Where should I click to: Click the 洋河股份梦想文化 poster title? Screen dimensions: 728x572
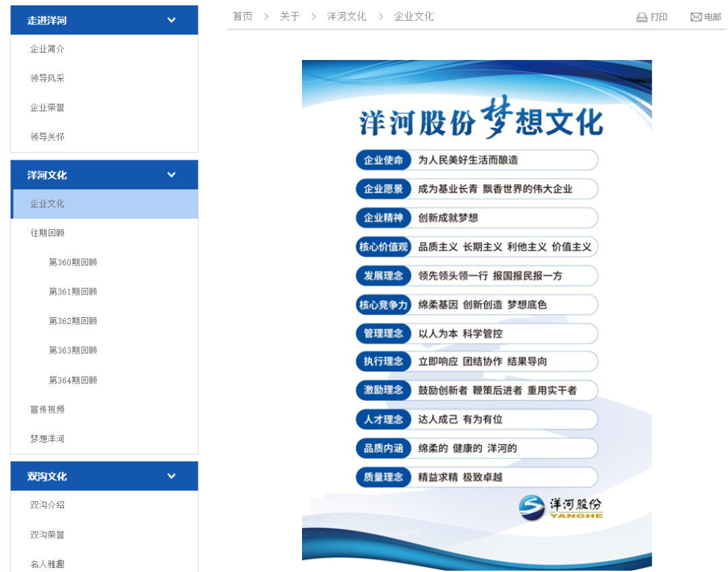(481, 117)
